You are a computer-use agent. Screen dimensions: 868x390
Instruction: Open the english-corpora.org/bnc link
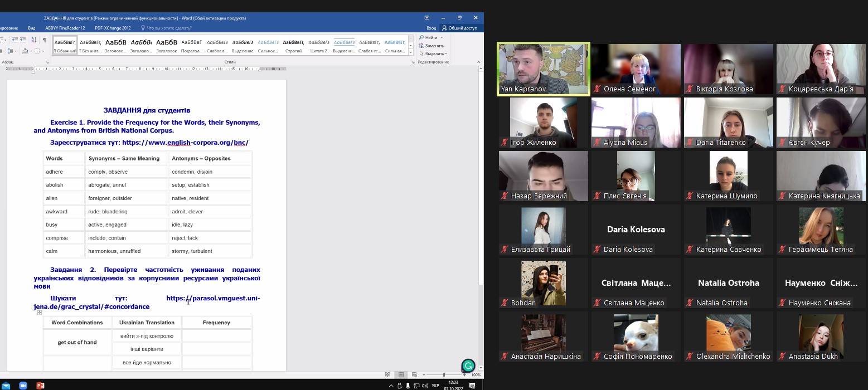[185, 143]
